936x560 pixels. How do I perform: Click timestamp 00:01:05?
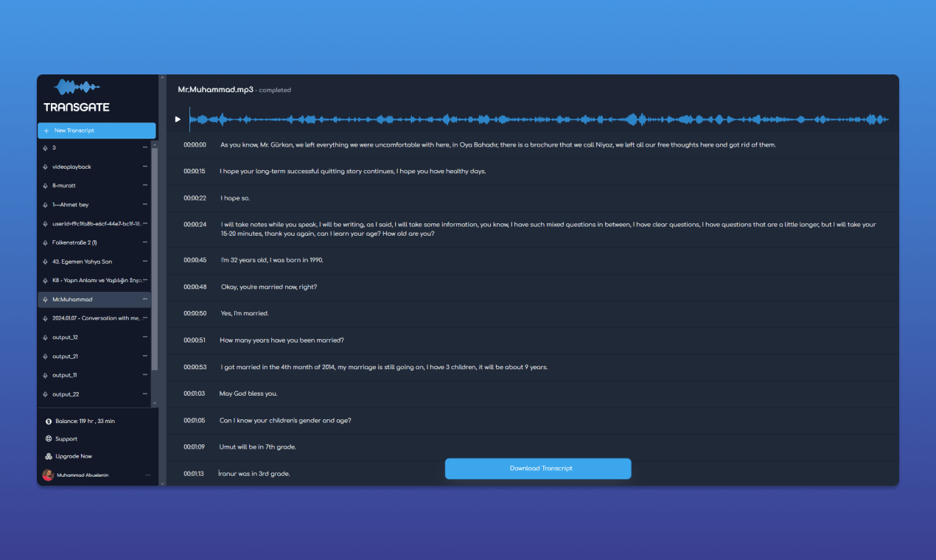195,421
